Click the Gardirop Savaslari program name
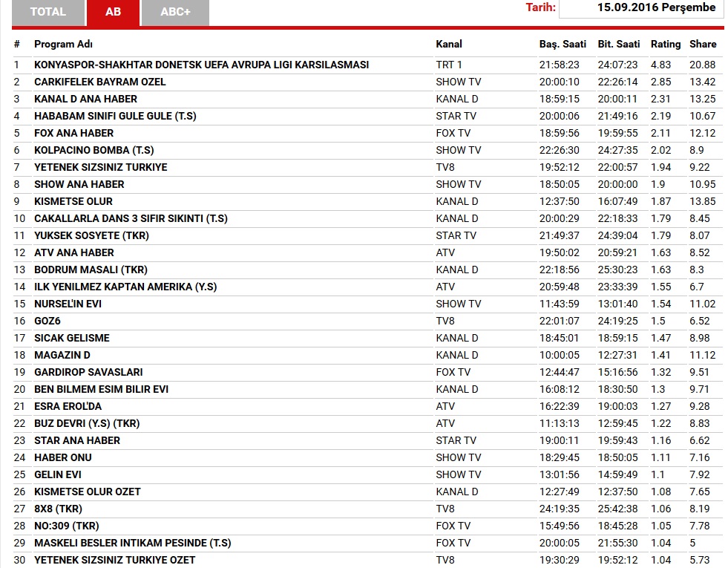The image size is (728, 568). click(x=88, y=372)
